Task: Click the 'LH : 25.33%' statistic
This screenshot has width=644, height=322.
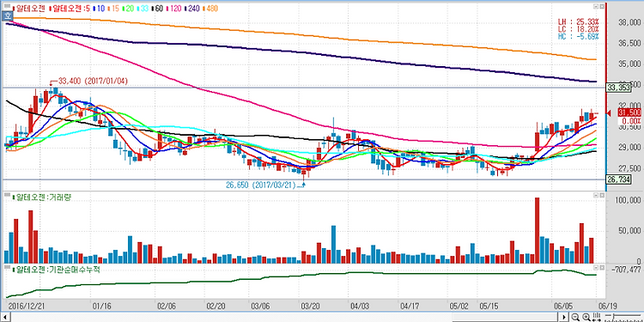Action: click(578, 21)
